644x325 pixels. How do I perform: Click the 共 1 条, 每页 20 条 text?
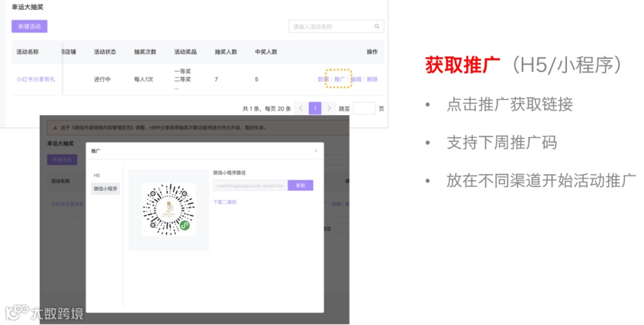click(x=267, y=109)
